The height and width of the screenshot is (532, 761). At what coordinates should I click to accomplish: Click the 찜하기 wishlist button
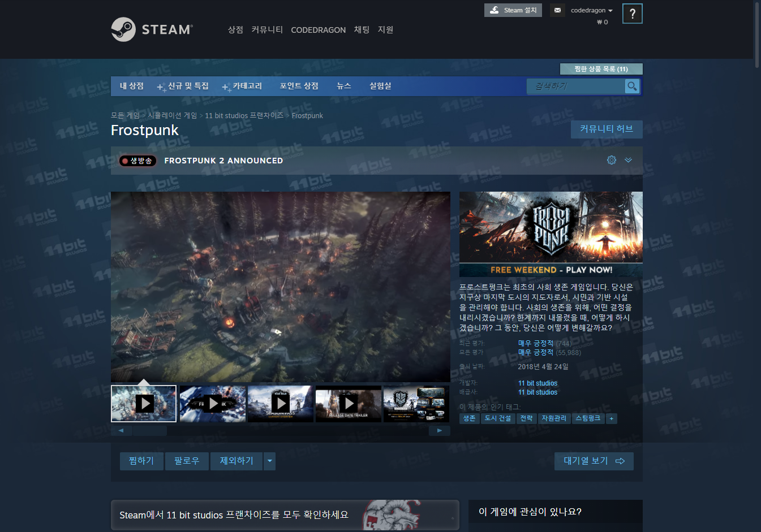point(141,461)
